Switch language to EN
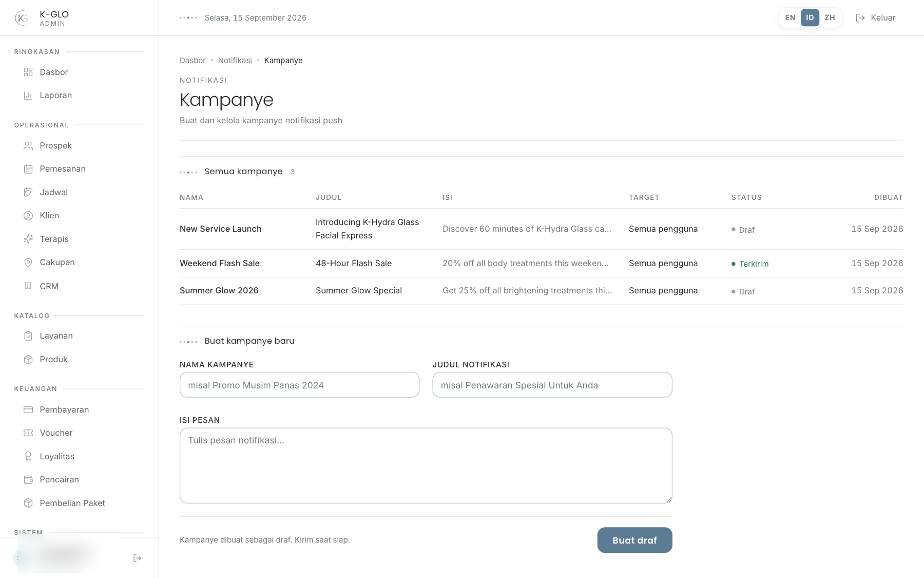924x578 pixels. coord(790,18)
